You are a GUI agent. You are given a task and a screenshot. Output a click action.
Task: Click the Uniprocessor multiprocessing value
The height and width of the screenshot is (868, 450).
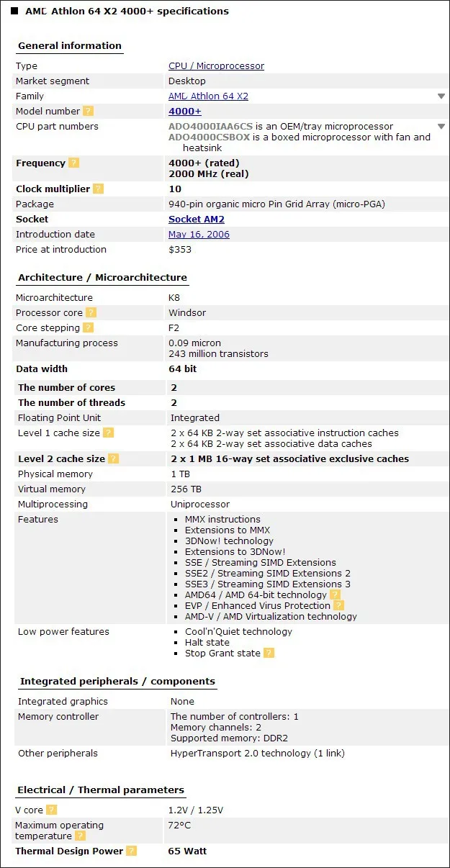200,504
